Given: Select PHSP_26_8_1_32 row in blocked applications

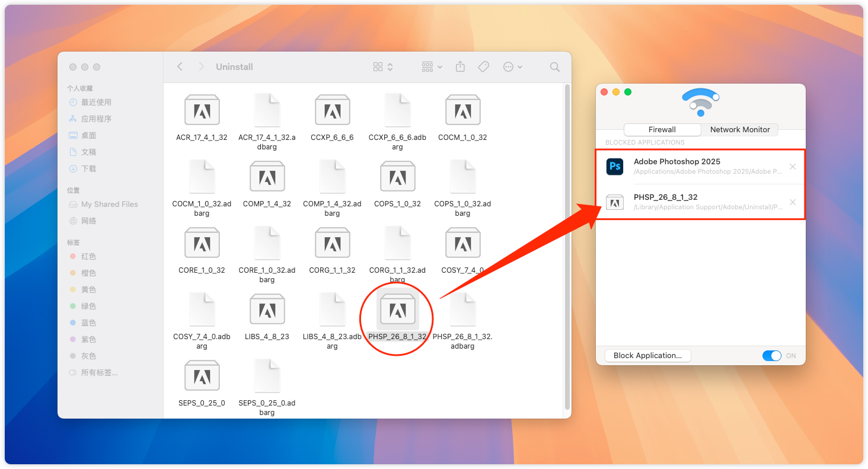Looking at the screenshot, I should point(700,202).
